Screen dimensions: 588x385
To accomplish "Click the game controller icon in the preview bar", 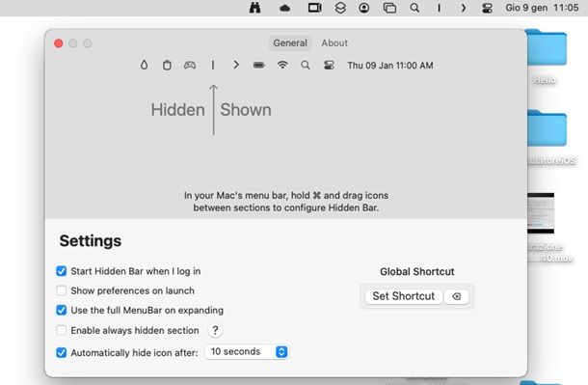I will point(190,66).
